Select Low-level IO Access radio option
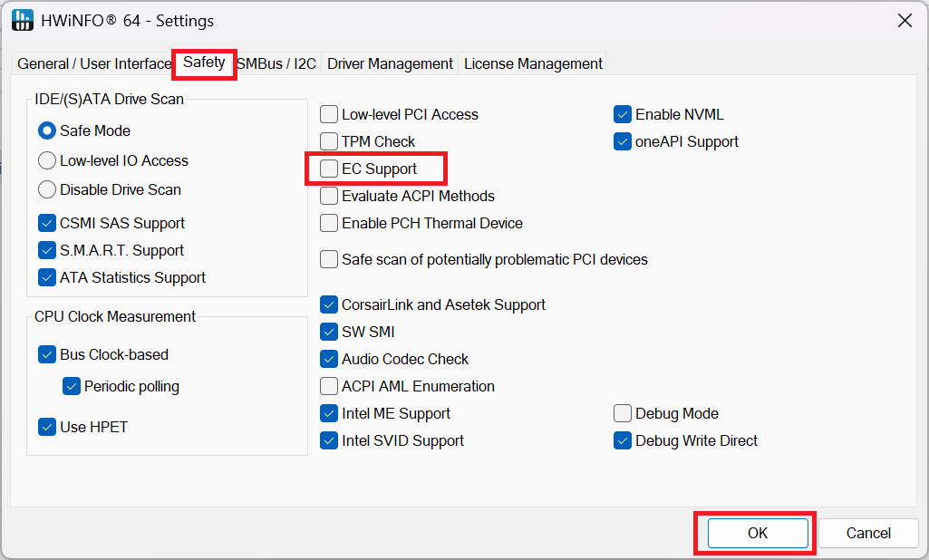This screenshot has width=929, height=560. pyautogui.click(x=47, y=160)
